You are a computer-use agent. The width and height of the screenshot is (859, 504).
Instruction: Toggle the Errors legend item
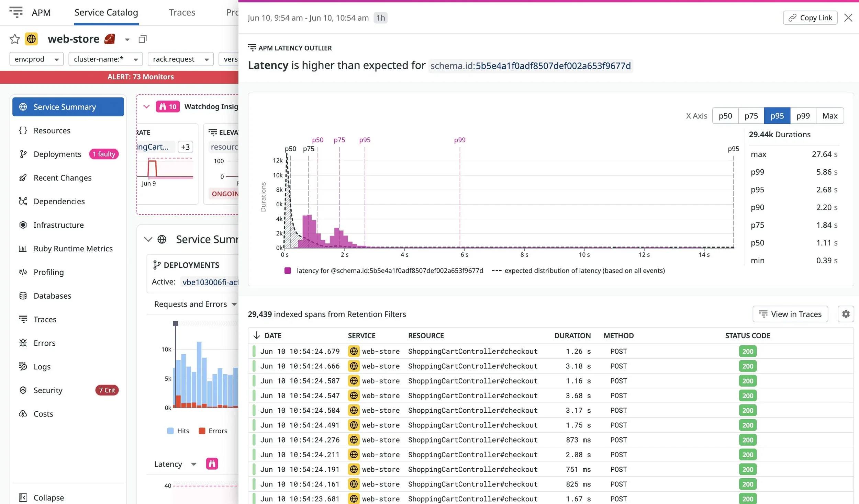coord(213,431)
